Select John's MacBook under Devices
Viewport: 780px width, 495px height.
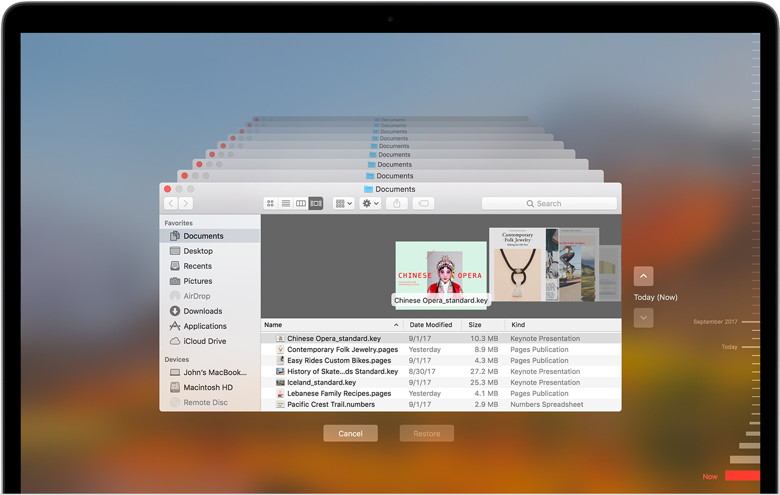coord(210,372)
